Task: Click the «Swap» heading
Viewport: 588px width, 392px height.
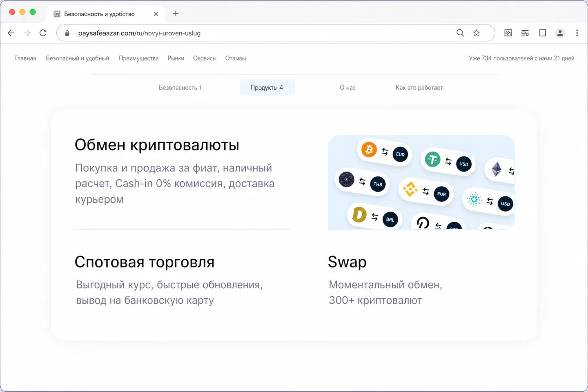Action: pos(347,262)
